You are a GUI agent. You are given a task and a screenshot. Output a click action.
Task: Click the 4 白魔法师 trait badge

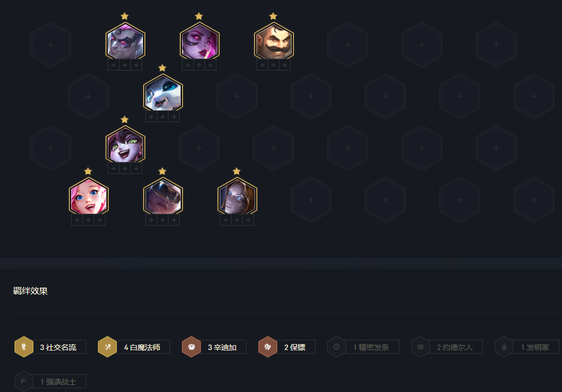tap(134, 347)
